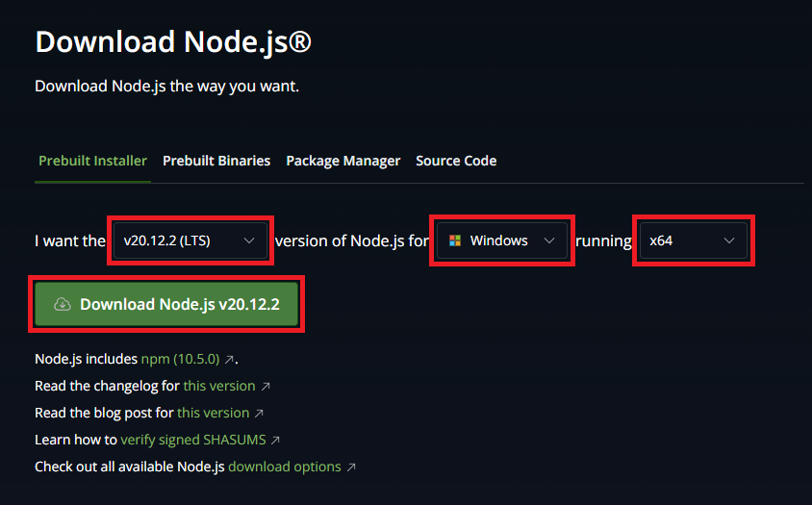Click the 'I want the' label text
812x505 pixels.
tap(70, 240)
